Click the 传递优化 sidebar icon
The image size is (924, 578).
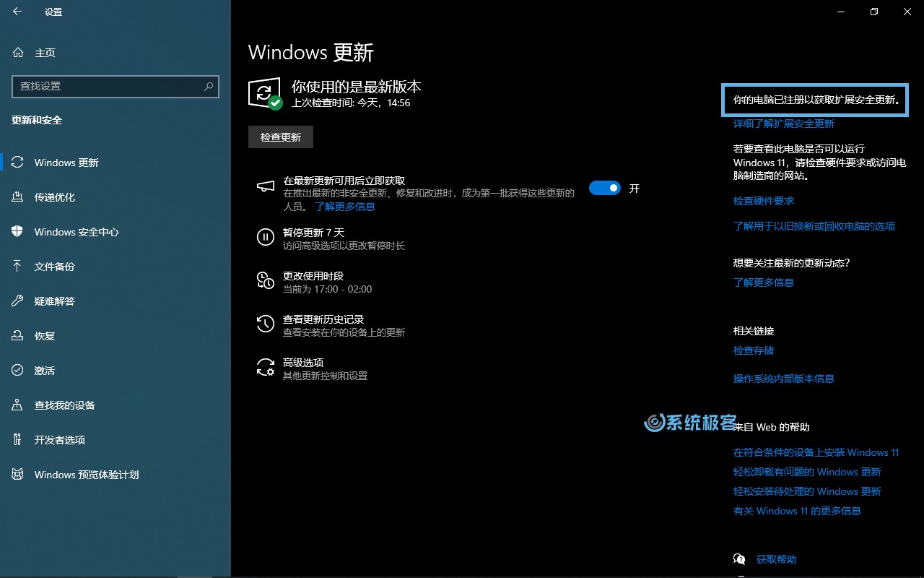(18, 197)
